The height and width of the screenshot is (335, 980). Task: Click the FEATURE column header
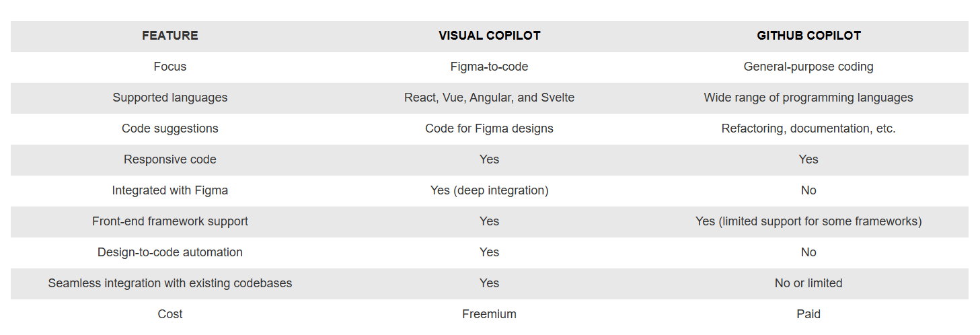pos(170,36)
